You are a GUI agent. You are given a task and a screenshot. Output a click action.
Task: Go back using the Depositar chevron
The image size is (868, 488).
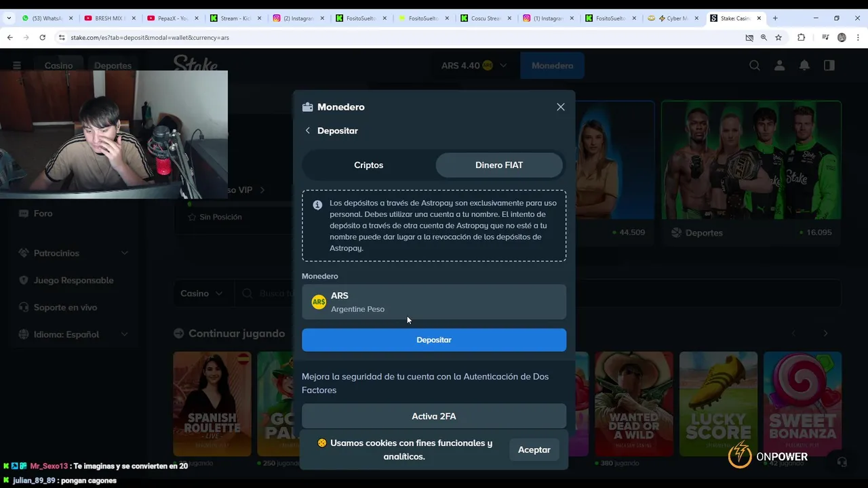(x=308, y=131)
